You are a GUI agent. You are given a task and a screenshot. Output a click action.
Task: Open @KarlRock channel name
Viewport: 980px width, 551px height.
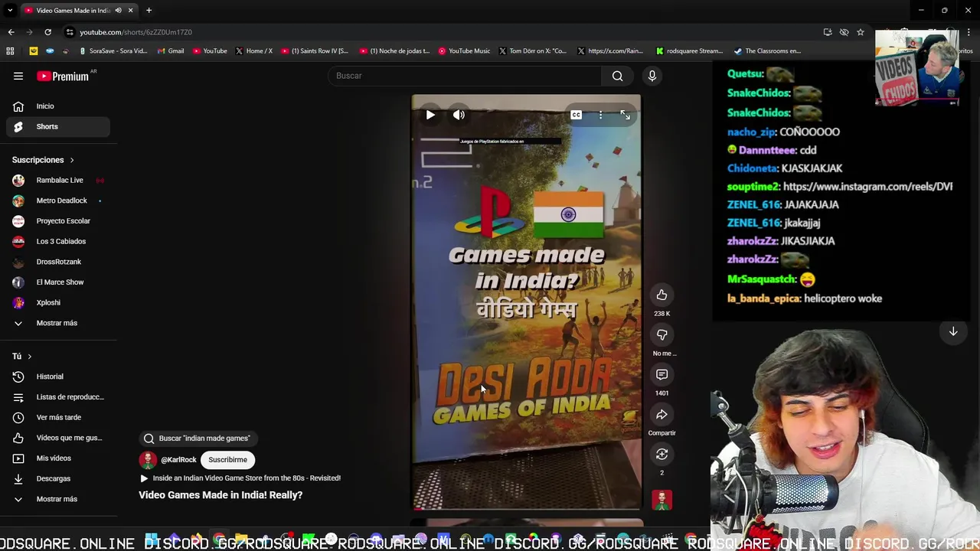coord(178,460)
